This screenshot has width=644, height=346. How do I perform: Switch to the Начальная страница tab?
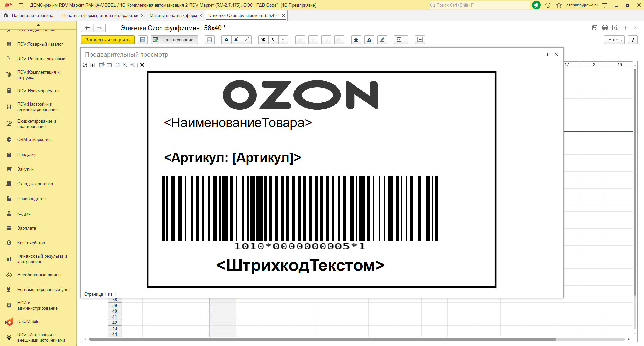tap(29, 15)
